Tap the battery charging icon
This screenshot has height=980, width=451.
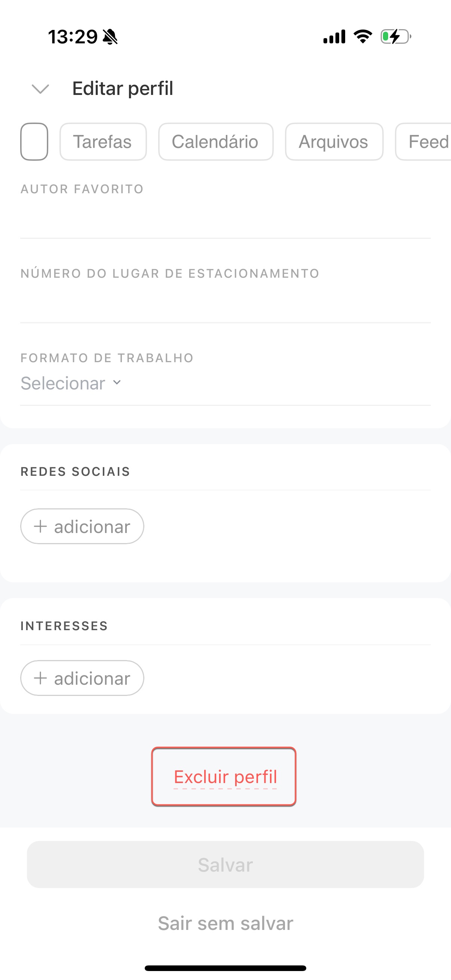tap(395, 37)
